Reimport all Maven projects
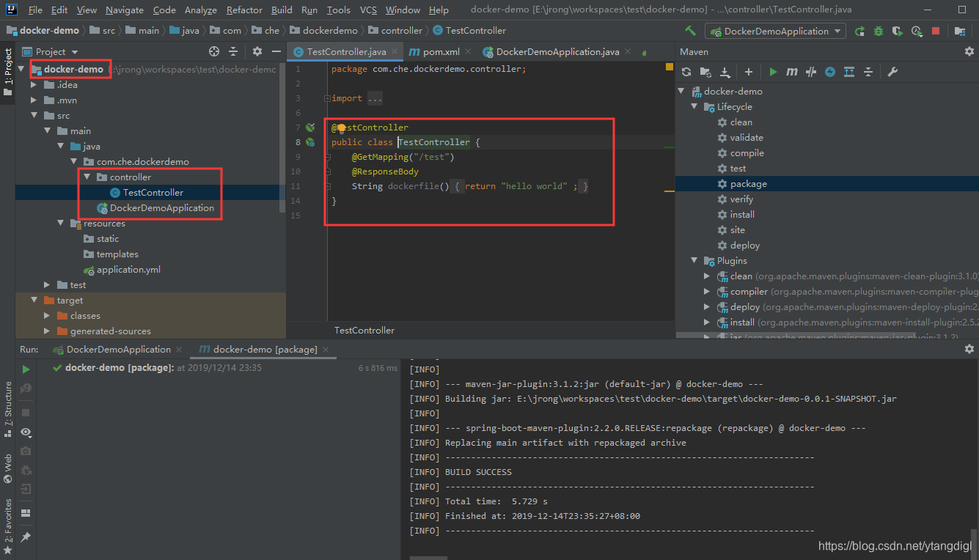This screenshot has width=979, height=560. click(x=686, y=72)
